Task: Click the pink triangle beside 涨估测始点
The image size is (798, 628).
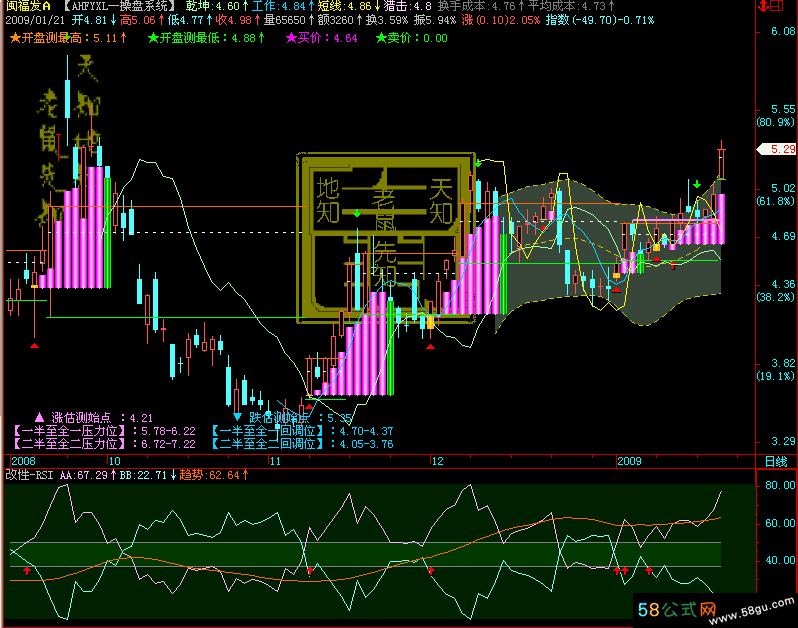Action: 40,417
